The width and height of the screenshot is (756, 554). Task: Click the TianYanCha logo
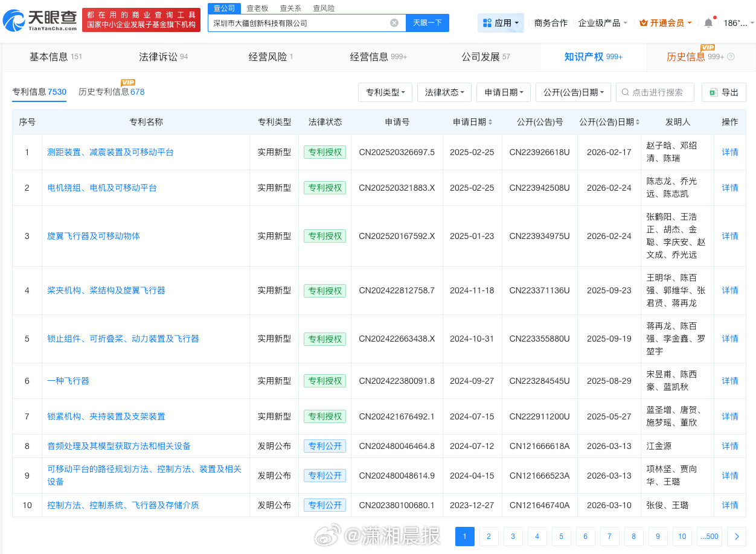pos(40,21)
